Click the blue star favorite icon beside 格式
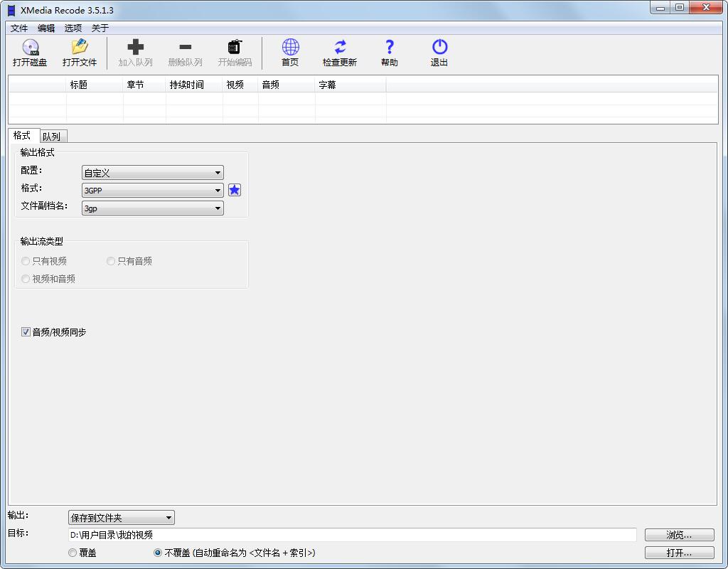 click(235, 190)
